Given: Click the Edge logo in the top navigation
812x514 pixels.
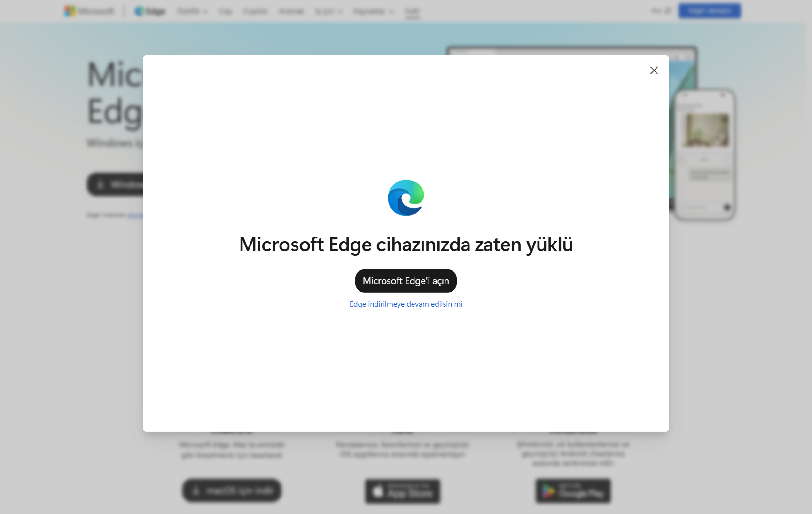Looking at the screenshot, I should [150, 11].
